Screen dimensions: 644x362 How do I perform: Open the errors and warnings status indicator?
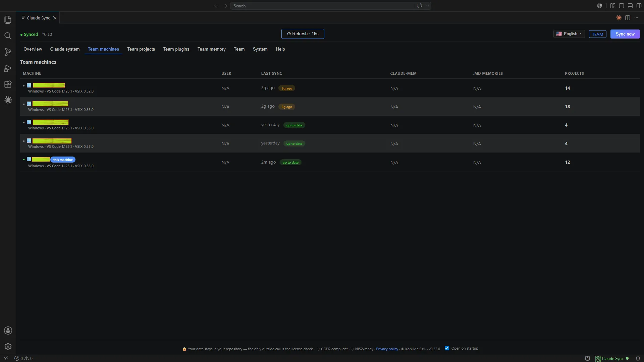[23, 358]
